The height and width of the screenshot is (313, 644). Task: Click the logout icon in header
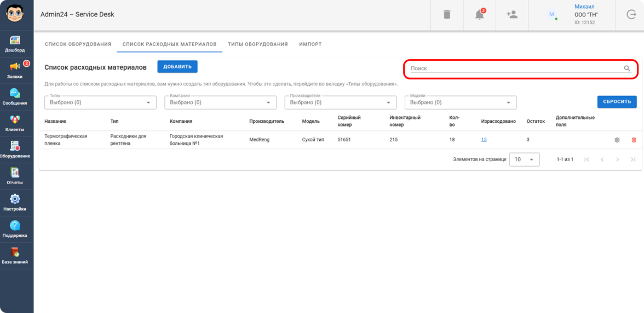point(631,15)
